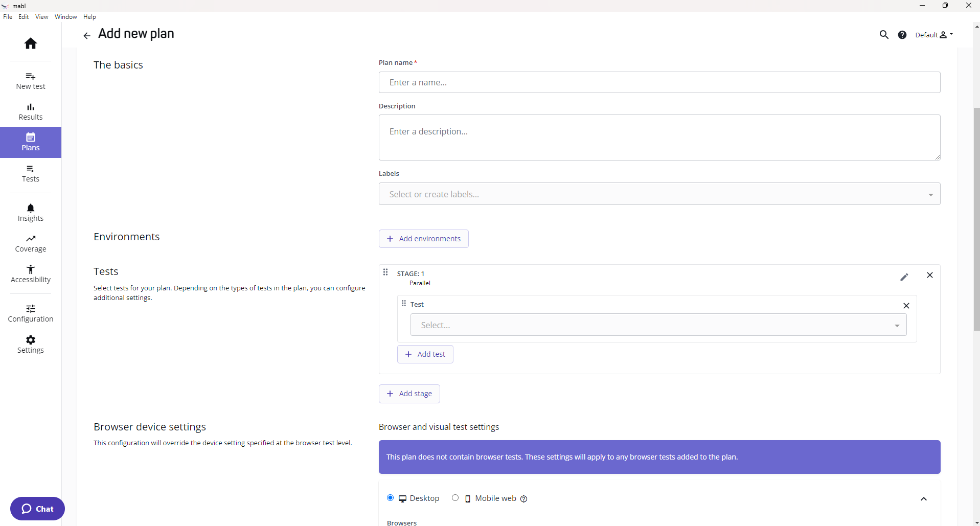Open the Configuration section

click(30, 312)
